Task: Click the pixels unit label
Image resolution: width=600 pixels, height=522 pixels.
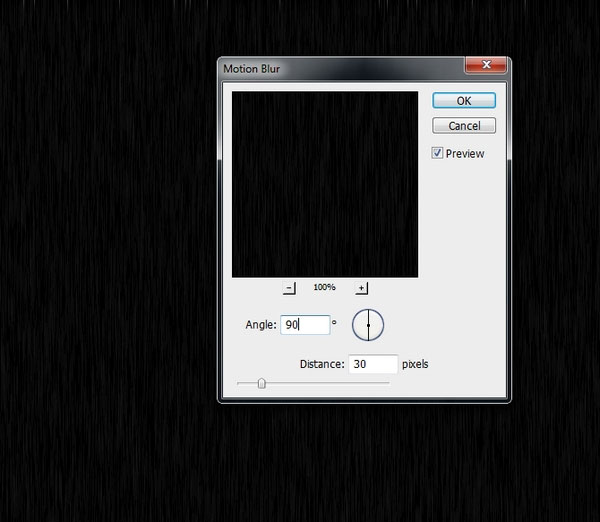Action: 415,364
